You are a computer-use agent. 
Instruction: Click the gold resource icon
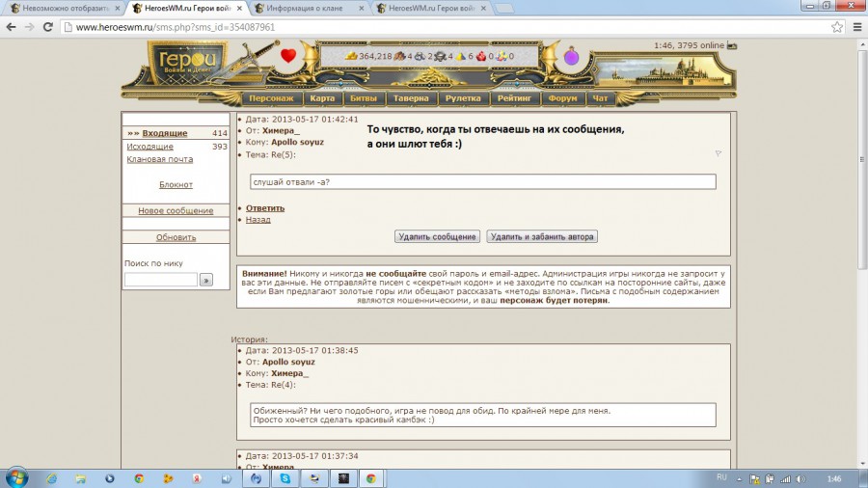point(351,56)
